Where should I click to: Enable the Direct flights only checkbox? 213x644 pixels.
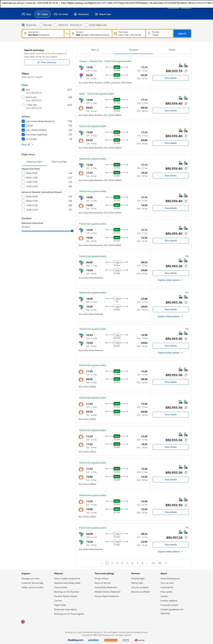(x=87, y=25)
